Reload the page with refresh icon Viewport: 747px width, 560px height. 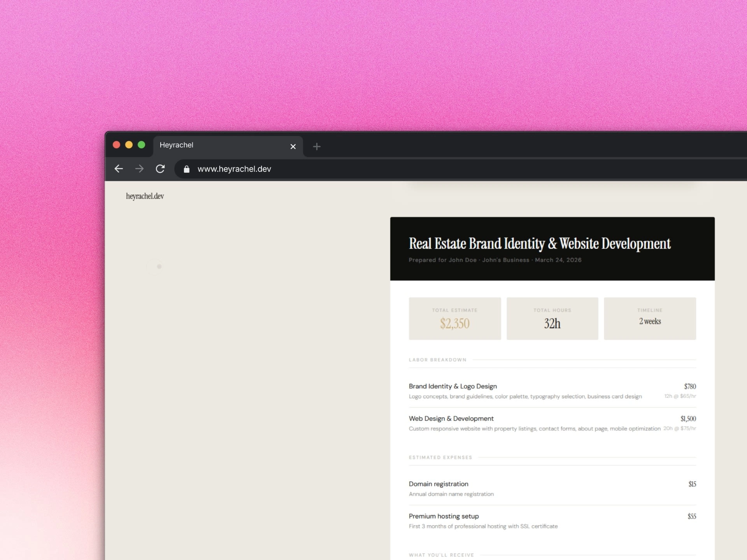pyautogui.click(x=160, y=169)
